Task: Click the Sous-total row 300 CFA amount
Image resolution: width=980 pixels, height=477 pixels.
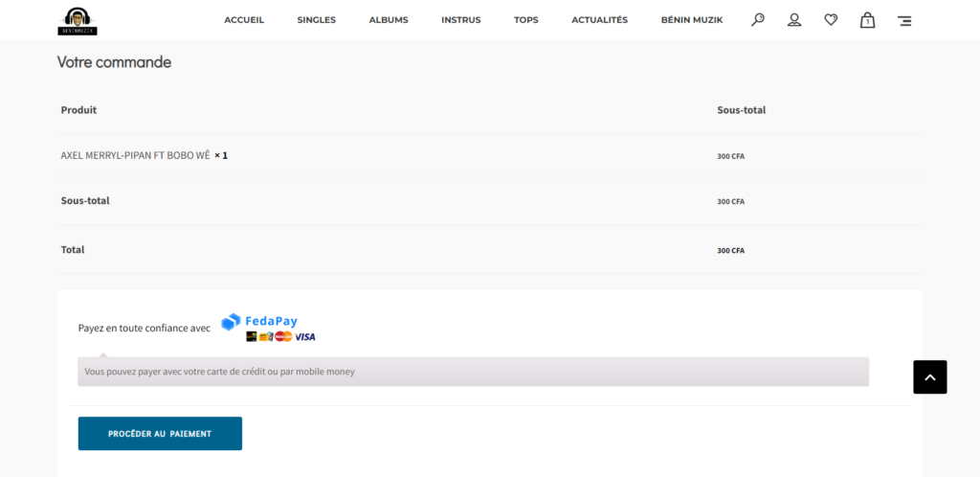Action: tap(730, 201)
